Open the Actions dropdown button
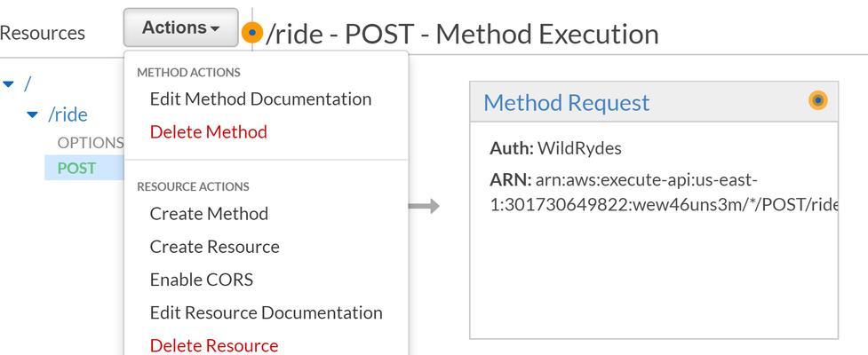 pyautogui.click(x=180, y=28)
